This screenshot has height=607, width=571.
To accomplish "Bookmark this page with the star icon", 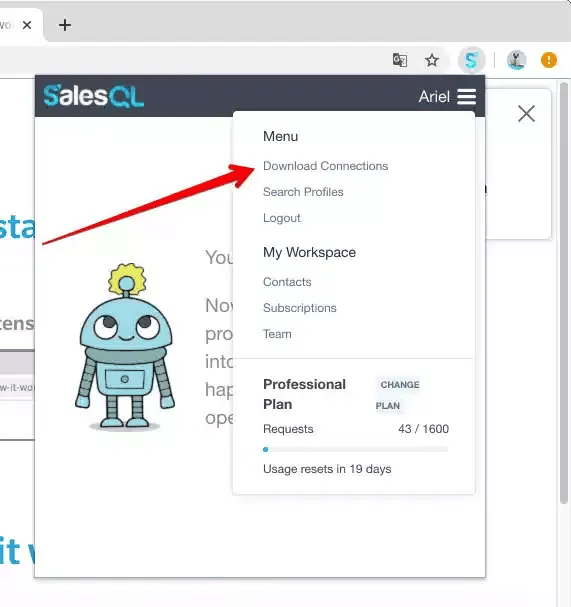I will [432, 60].
